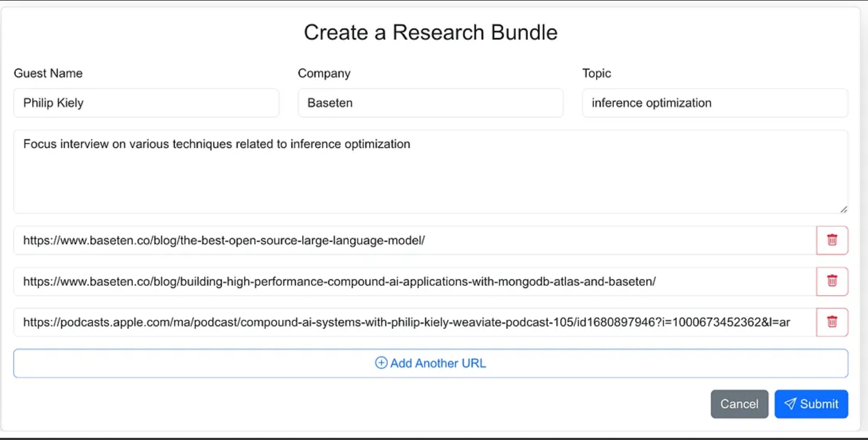
Task: Focus the Topic field with inference optimization
Action: [x=715, y=103]
